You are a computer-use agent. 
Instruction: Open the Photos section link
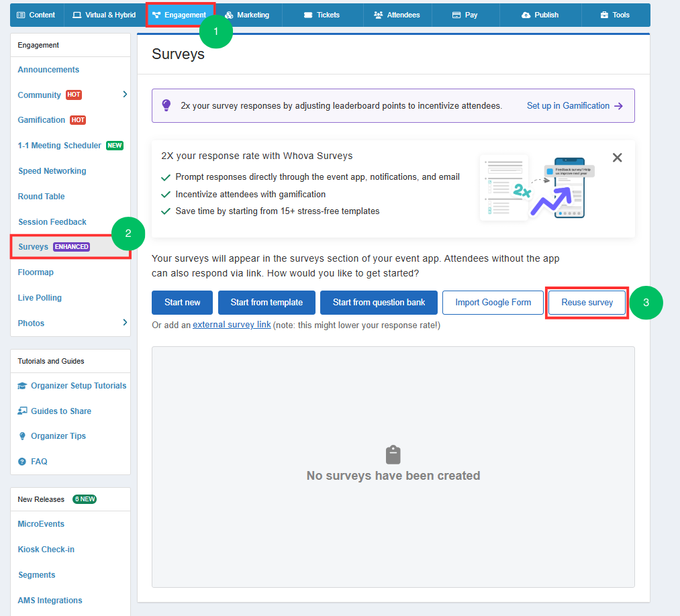31,323
